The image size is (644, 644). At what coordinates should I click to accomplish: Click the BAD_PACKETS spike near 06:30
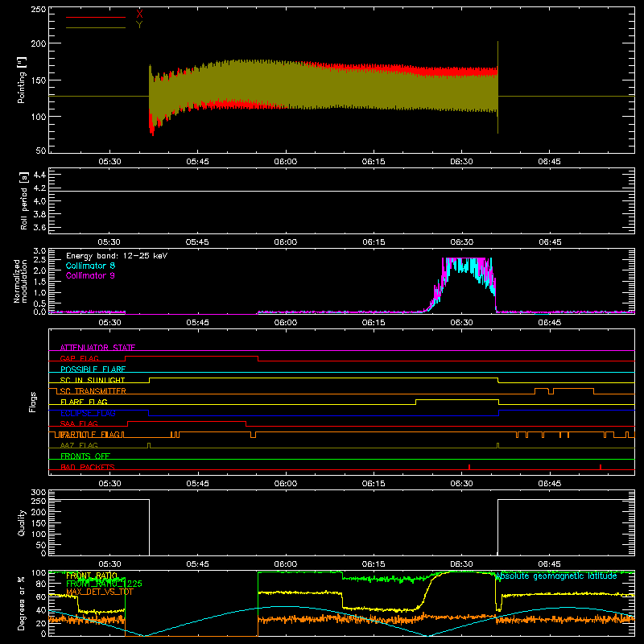click(x=469, y=467)
